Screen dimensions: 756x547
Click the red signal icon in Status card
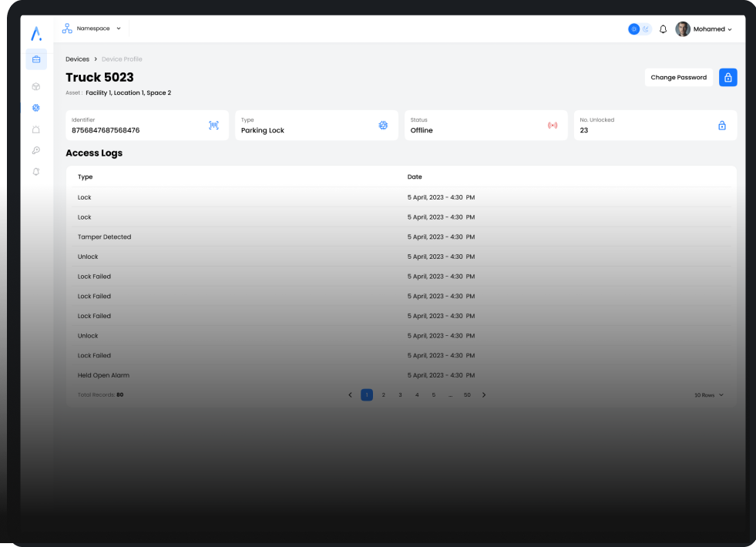pos(553,126)
